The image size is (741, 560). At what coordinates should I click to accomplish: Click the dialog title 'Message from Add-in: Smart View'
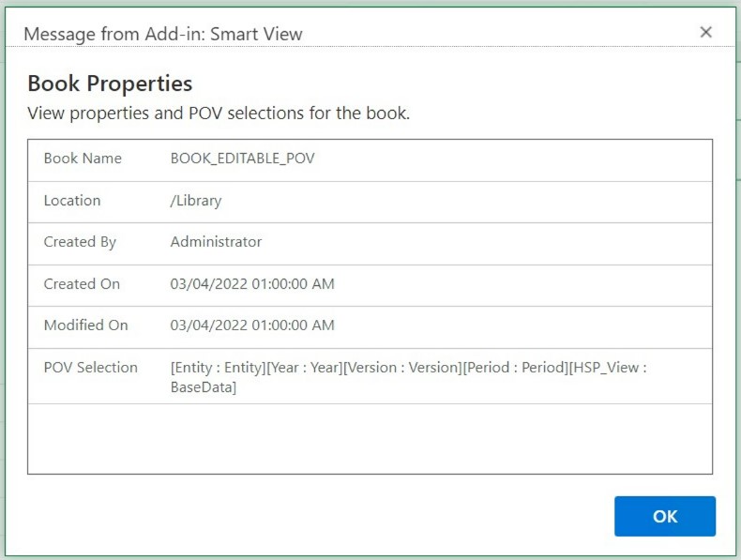click(x=162, y=34)
